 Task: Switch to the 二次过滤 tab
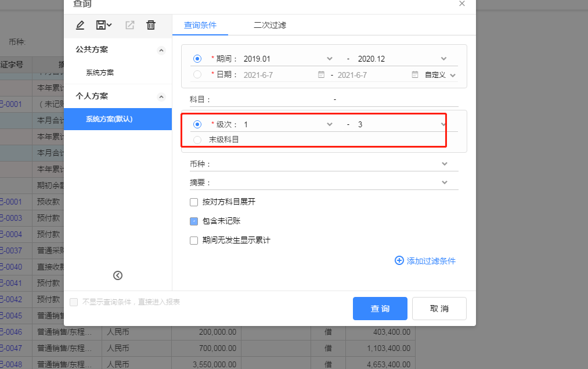[270, 25]
